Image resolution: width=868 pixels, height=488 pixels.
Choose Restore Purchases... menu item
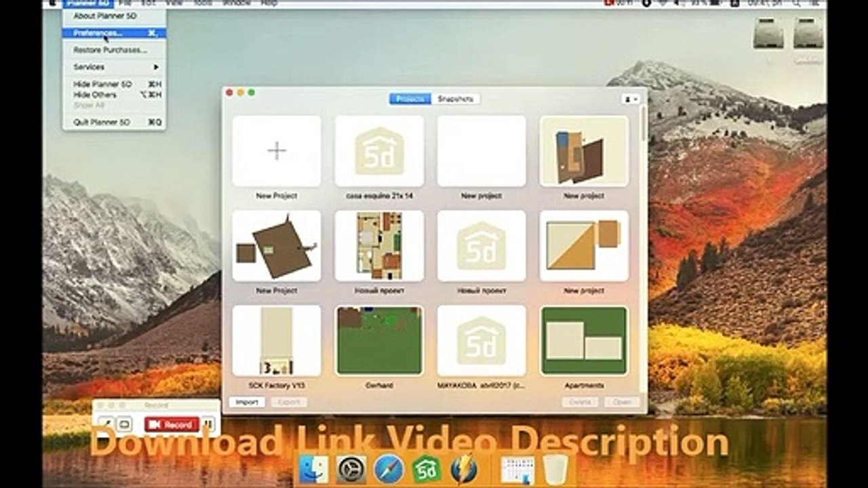(114, 50)
